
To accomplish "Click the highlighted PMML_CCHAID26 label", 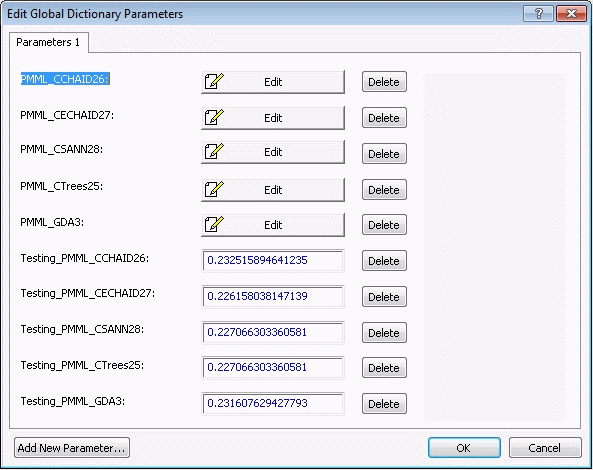I will click(65, 79).
